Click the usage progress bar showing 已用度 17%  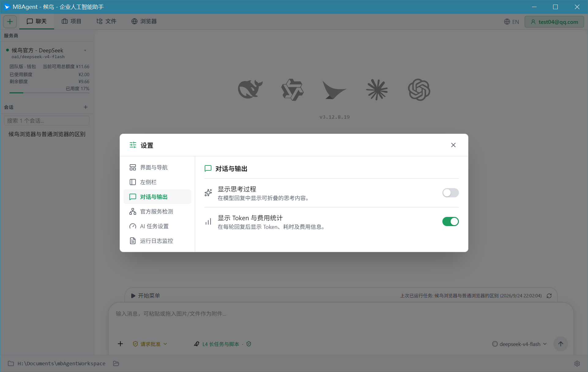(49, 92)
